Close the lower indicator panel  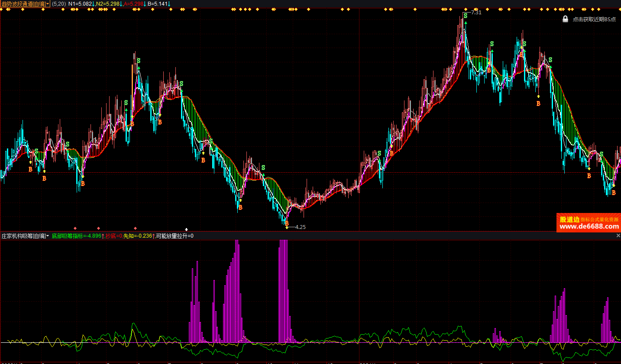point(618,236)
